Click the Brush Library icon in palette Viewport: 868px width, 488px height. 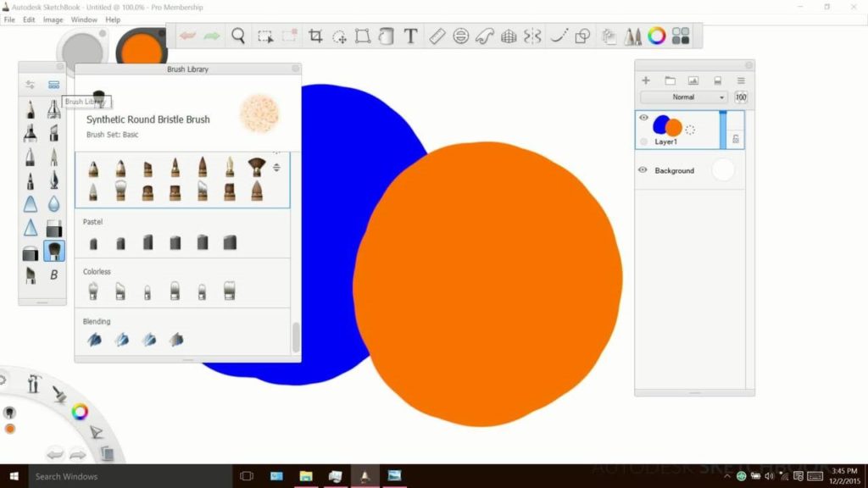[x=53, y=85]
